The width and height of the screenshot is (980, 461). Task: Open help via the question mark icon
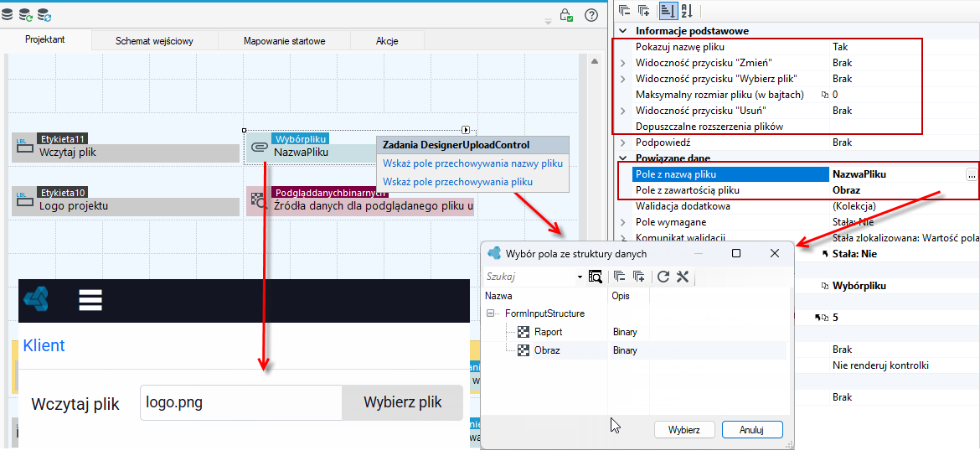point(591,15)
